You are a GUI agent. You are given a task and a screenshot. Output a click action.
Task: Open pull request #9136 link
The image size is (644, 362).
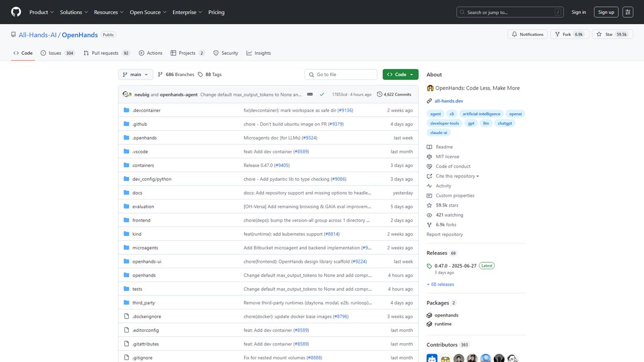(345, 110)
